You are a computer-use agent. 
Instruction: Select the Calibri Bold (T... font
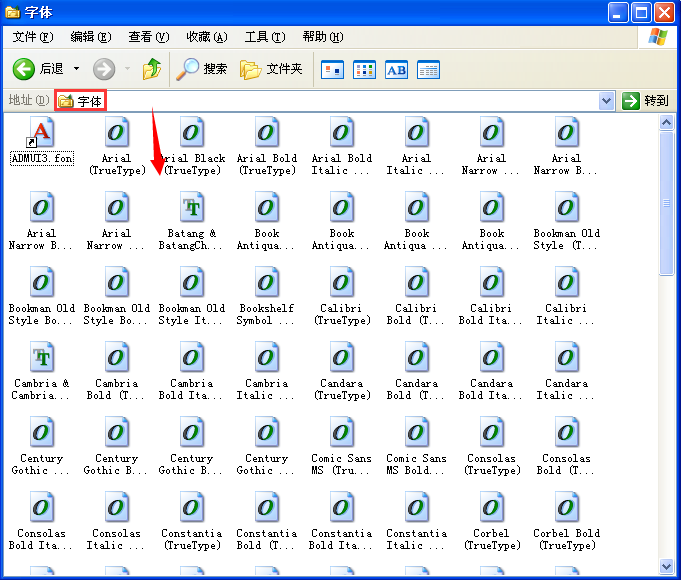(416, 297)
